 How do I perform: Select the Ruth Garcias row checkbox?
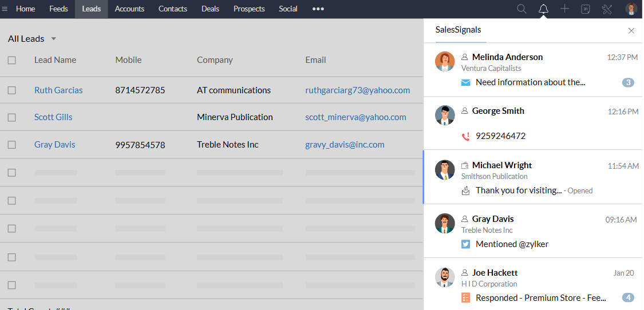tap(12, 90)
